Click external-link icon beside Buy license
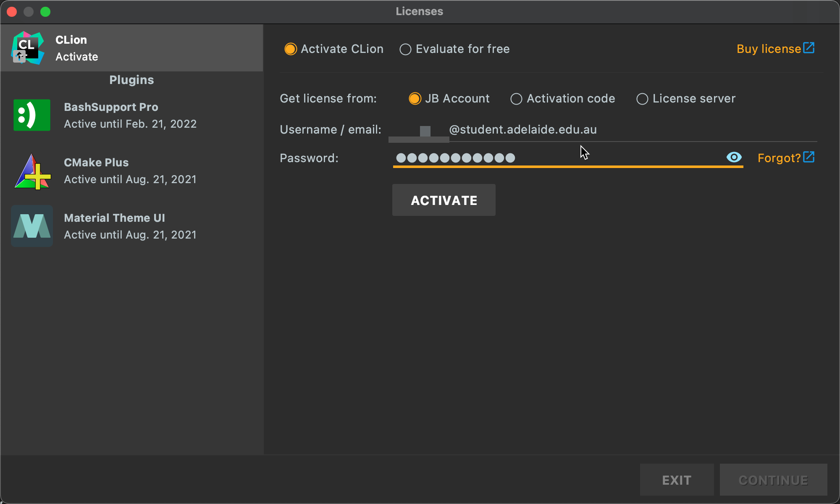This screenshot has height=504, width=840. tap(809, 48)
